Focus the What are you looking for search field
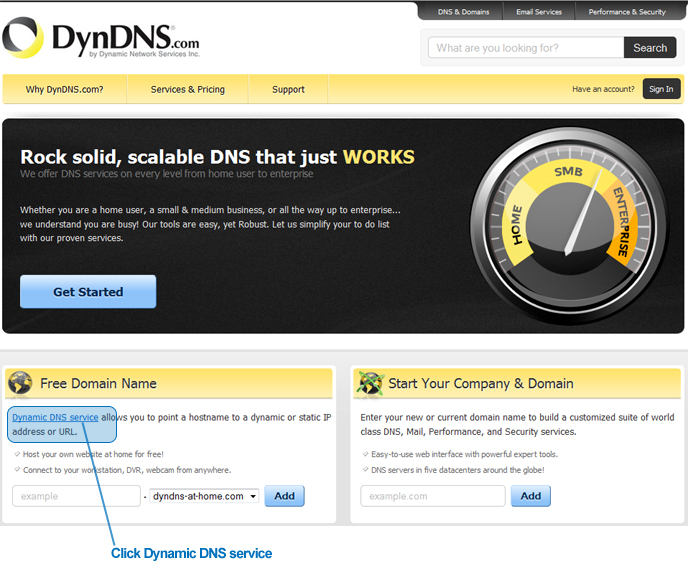Image resolution: width=688 pixels, height=579 pixels. coord(526,48)
